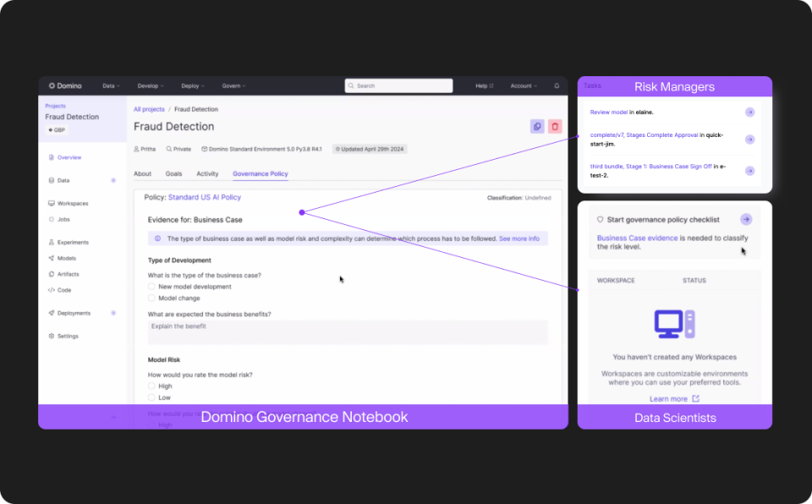Open the third bundle Stage 1 task link
The width and height of the screenshot is (812, 504).
coord(651,167)
